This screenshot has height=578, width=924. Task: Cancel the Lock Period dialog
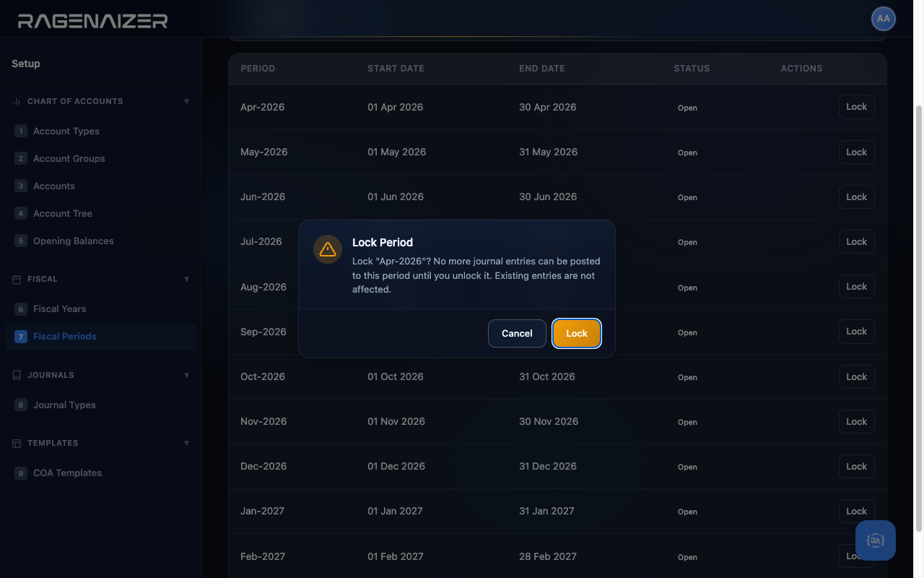tap(517, 333)
